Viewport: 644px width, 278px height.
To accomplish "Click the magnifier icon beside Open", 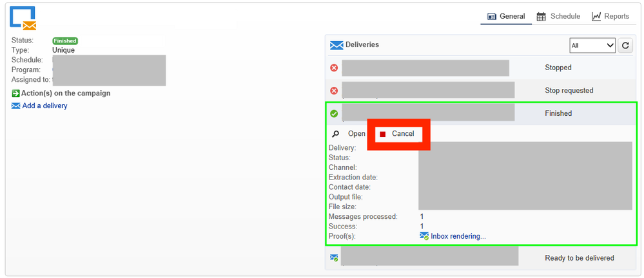I will pyautogui.click(x=336, y=134).
